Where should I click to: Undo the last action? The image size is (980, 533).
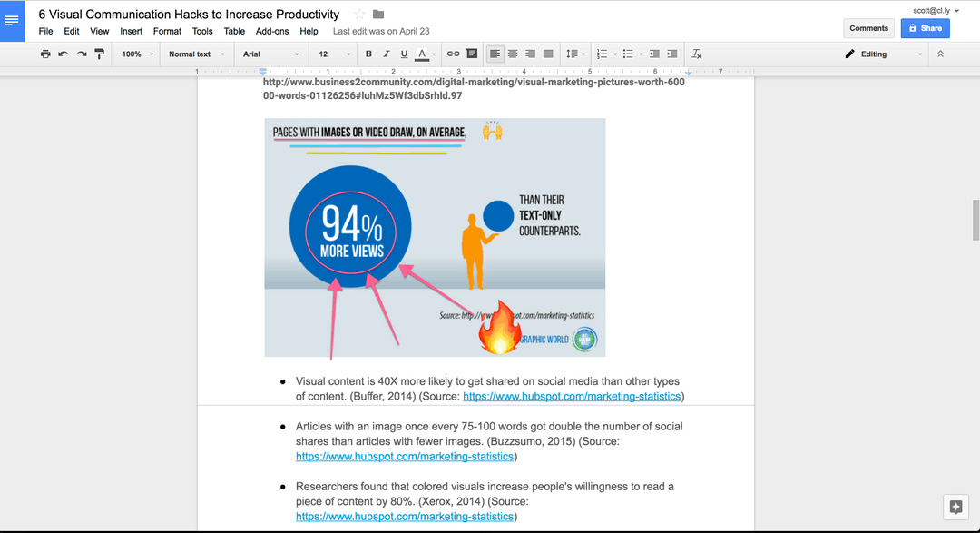64,54
